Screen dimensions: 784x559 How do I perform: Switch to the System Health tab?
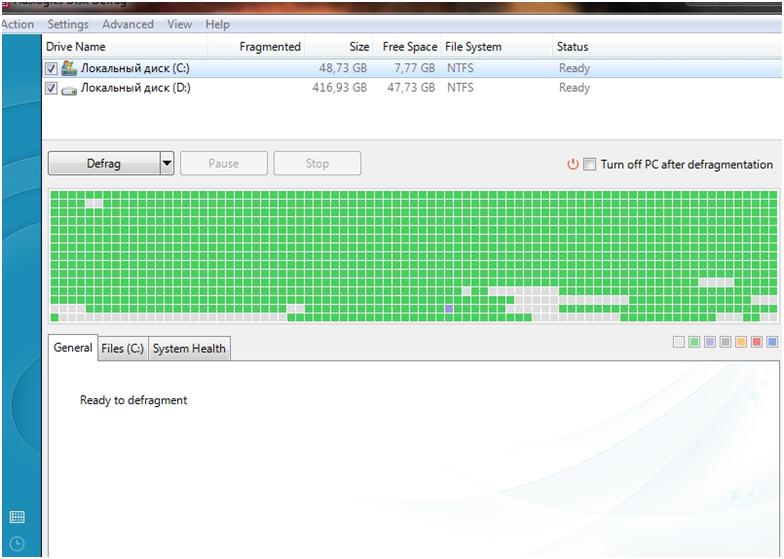189,348
